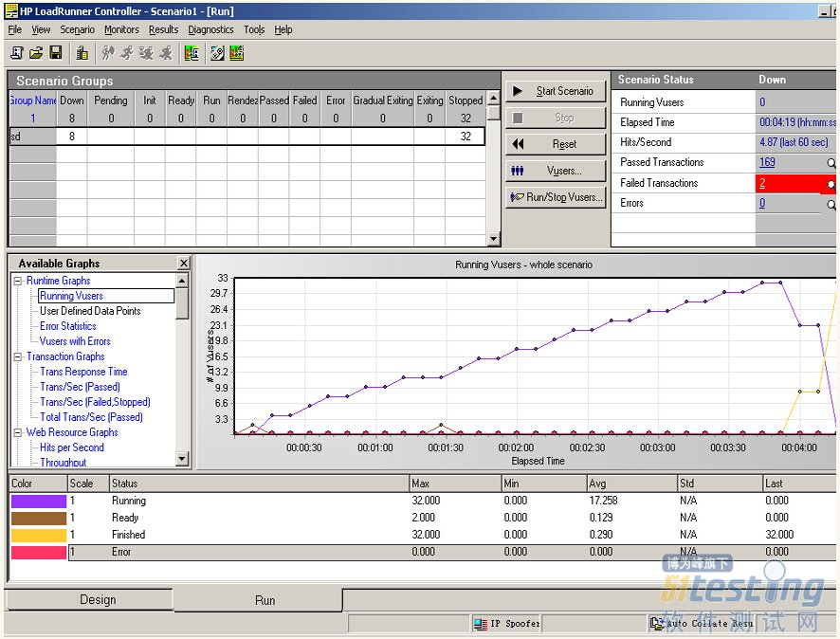The height and width of the screenshot is (639, 840).
Task: Open the Help menu
Action: 283,29
